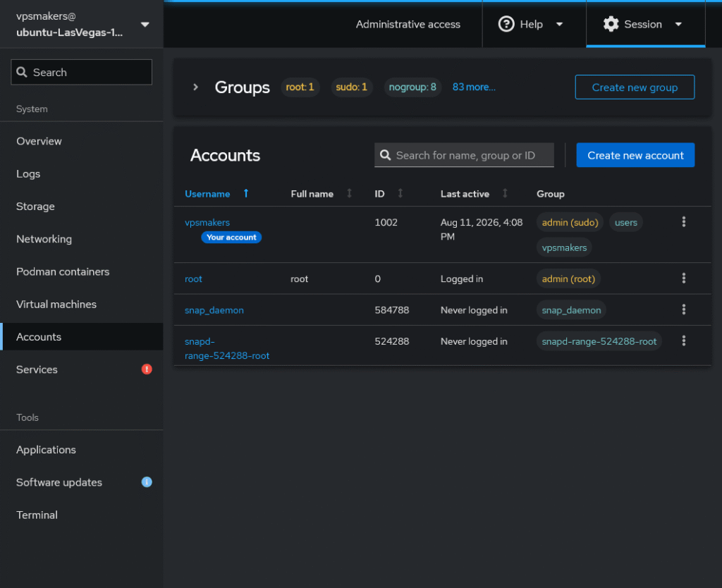Click the nogroup: 8 group label
The width and height of the screenshot is (722, 588).
[412, 87]
